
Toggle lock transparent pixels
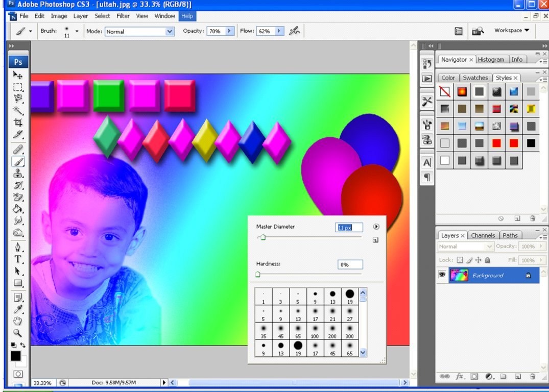[460, 260]
